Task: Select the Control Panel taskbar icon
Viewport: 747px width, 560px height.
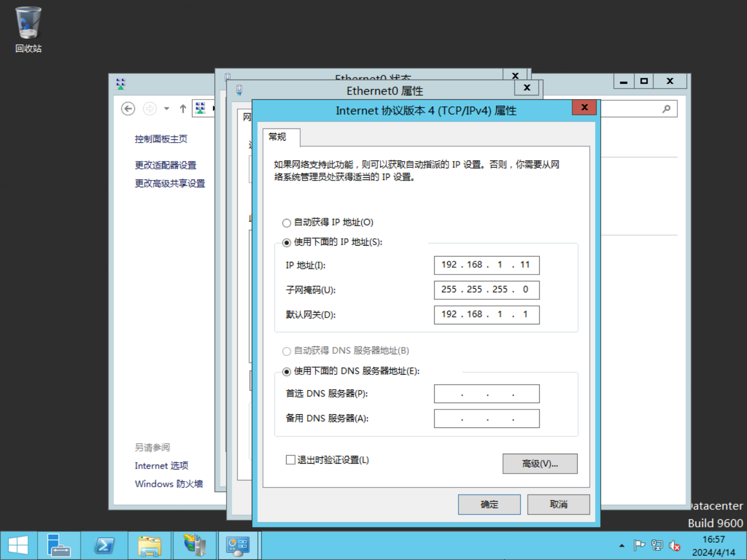Action: click(238, 545)
